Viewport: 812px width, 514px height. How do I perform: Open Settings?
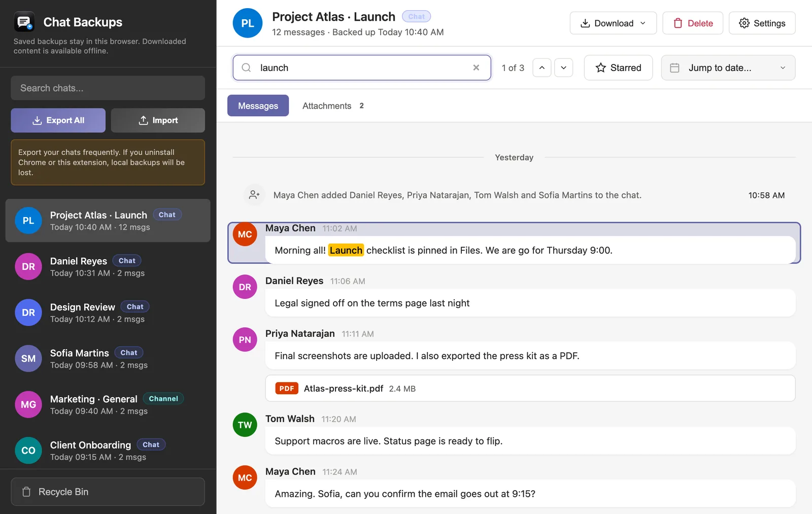[x=762, y=23]
